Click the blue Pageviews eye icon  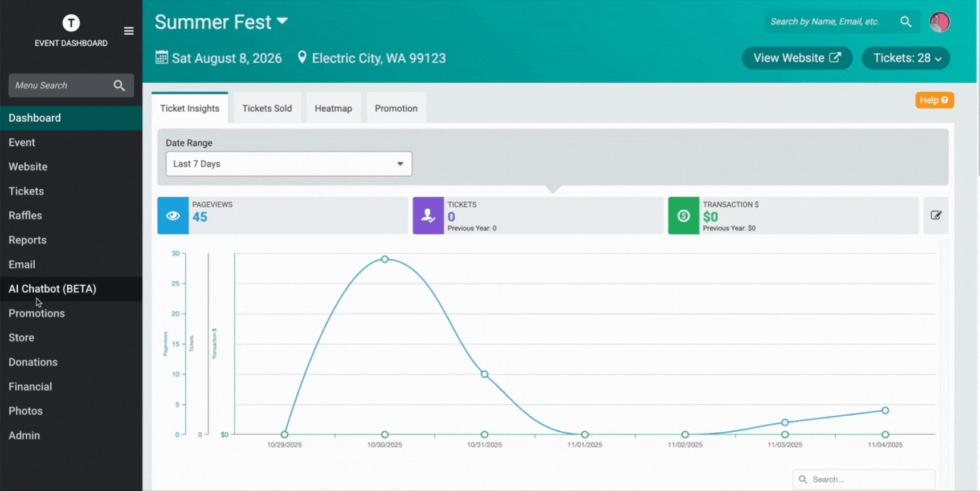pyautogui.click(x=173, y=216)
